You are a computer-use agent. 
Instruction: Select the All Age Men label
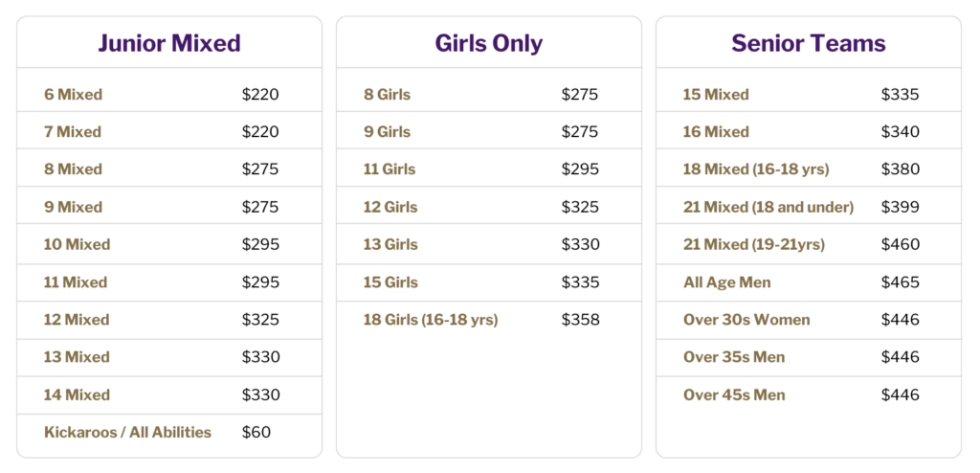pyautogui.click(x=726, y=282)
